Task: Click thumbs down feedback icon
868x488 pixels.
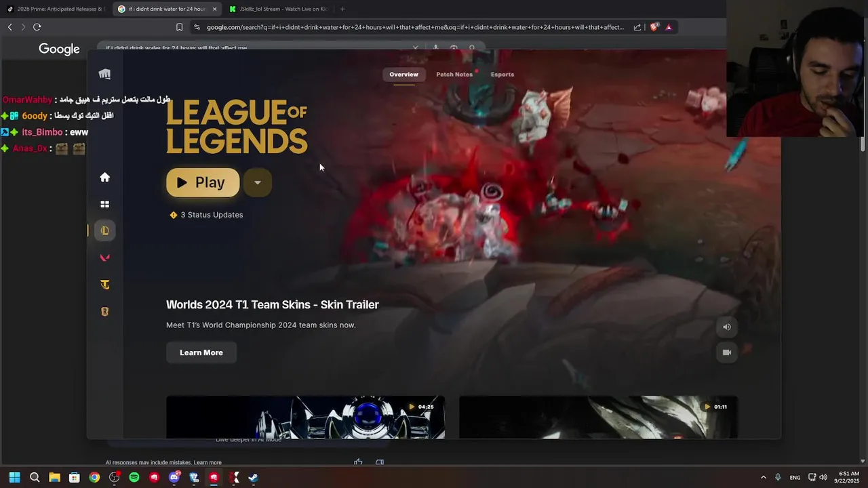Action: [380, 462]
